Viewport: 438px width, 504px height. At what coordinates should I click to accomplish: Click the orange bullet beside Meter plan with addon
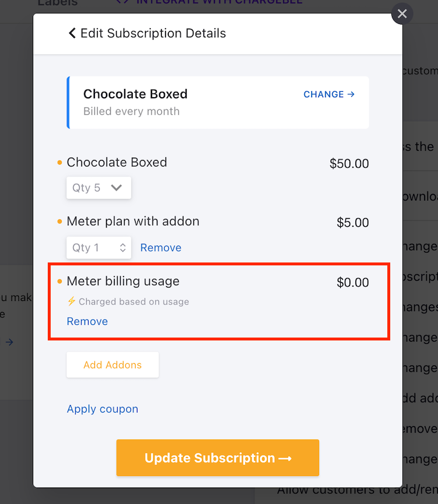[59, 222]
